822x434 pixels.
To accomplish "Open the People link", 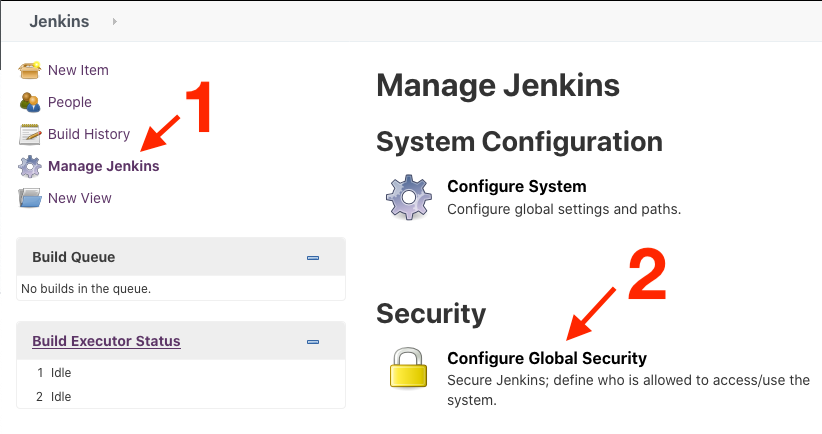I will (x=70, y=102).
